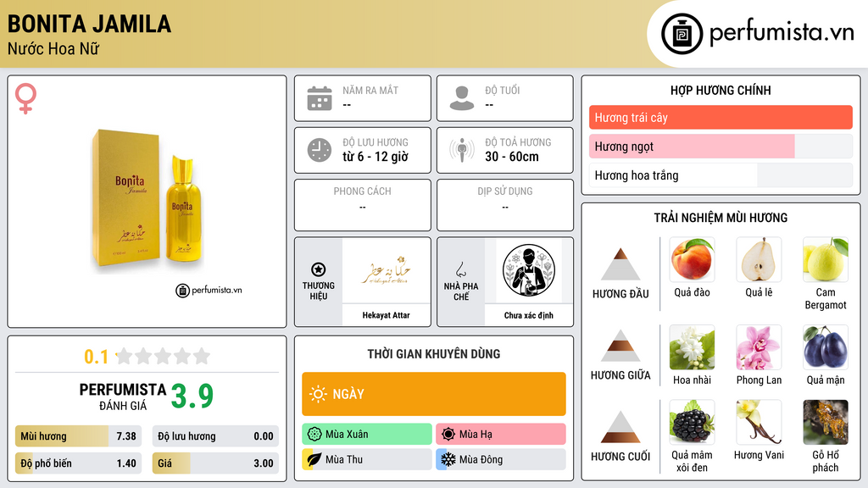This screenshot has height=488, width=868.
Task: Click the pink female gender symbol
Action: coord(25,98)
